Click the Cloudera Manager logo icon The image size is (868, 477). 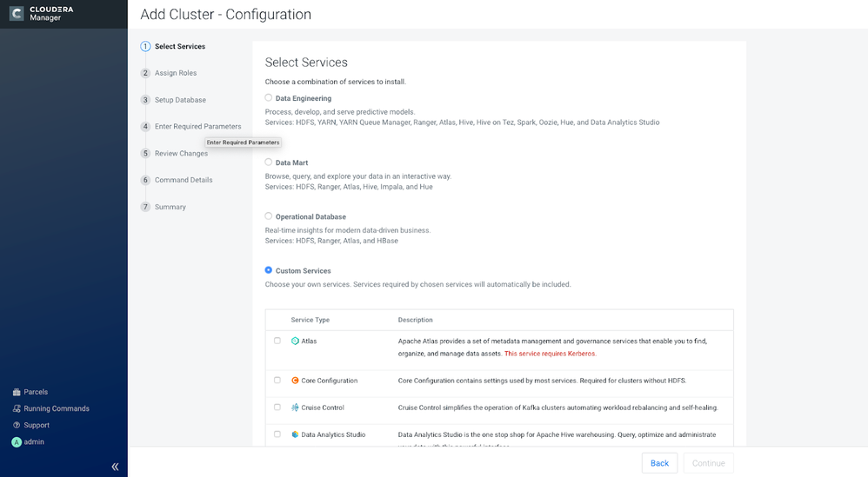17,13
